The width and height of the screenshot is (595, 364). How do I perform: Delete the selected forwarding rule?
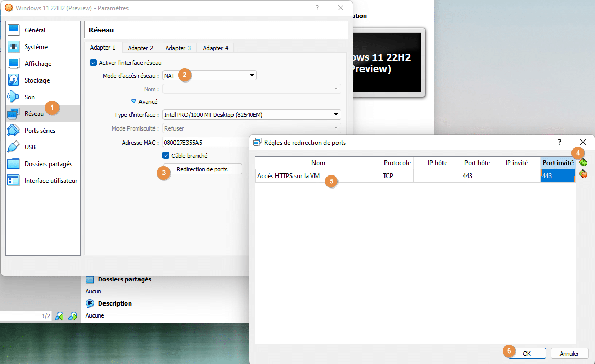583,174
